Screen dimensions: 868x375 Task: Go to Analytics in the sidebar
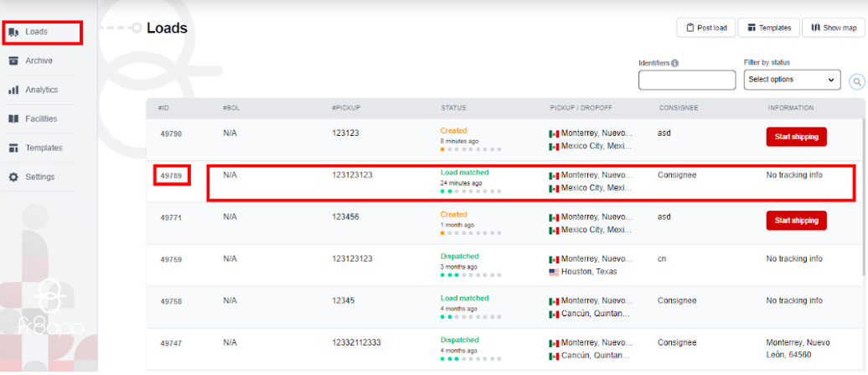click(x=42, y=90)
